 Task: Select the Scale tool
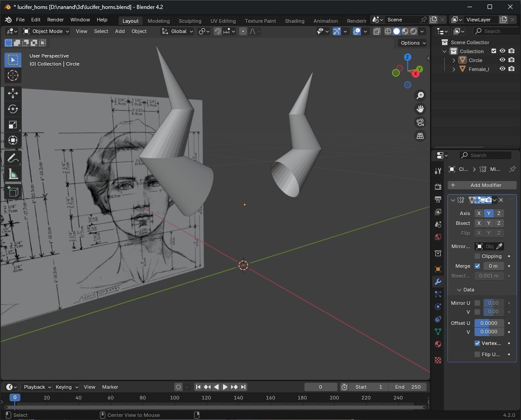(x=13, y=125)
